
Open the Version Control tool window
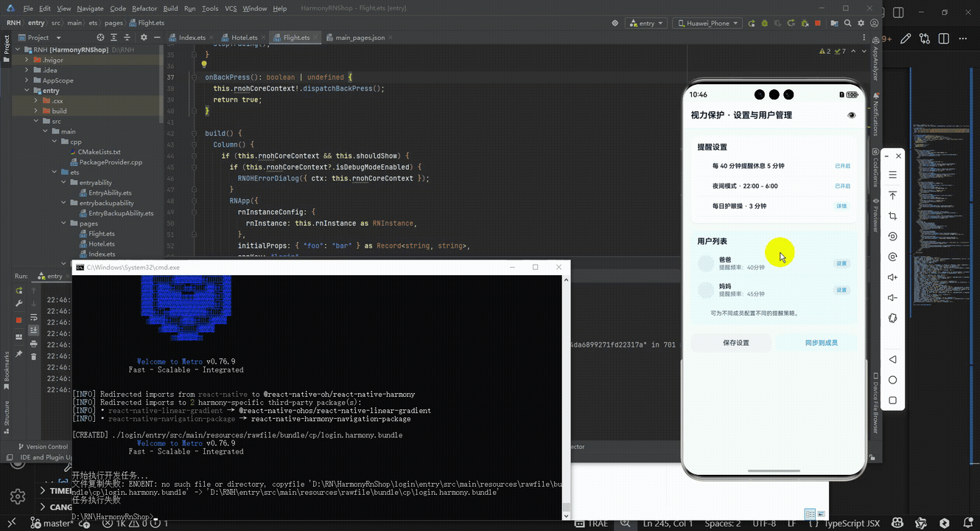point(42,447)
